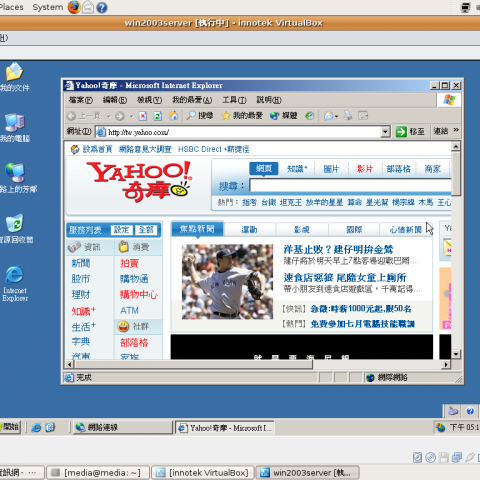Click the HSBC Direct link
480x480 pixels.
point(213,149)
